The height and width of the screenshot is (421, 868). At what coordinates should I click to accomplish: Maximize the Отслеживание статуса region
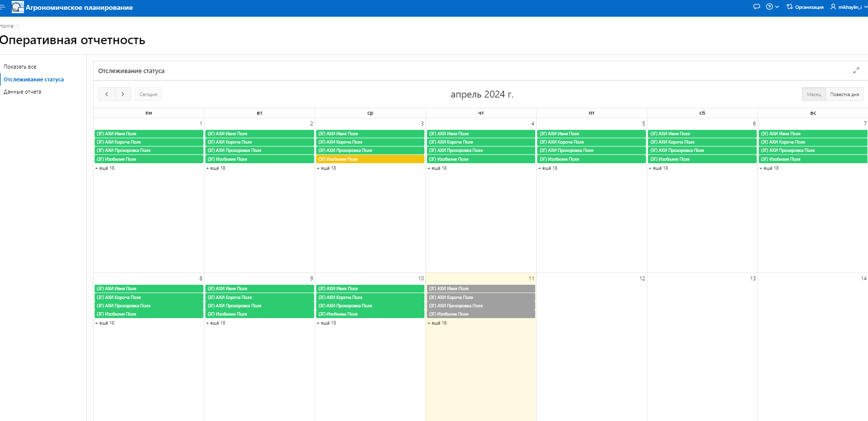pyautogui.click(x=856, y=71)
